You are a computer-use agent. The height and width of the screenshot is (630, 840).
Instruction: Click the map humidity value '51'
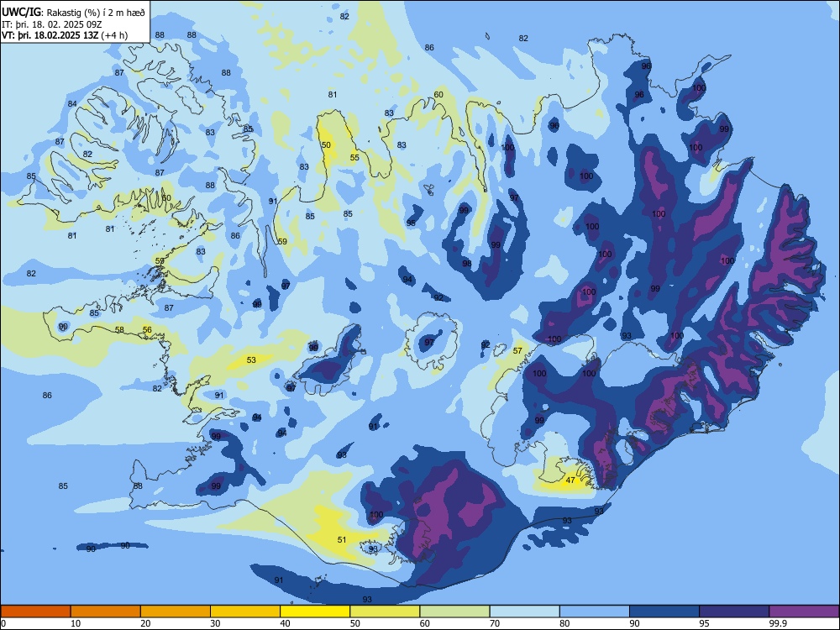point(342,540)
